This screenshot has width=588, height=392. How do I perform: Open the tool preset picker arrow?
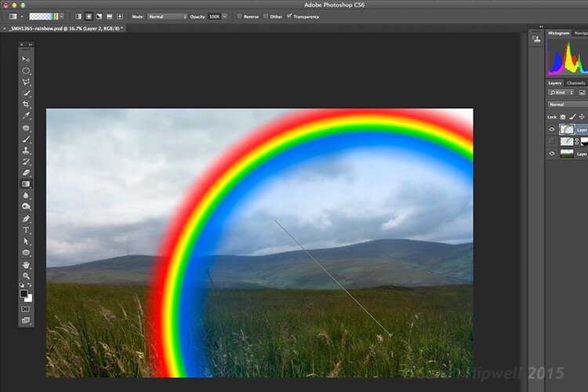point(22,16)
